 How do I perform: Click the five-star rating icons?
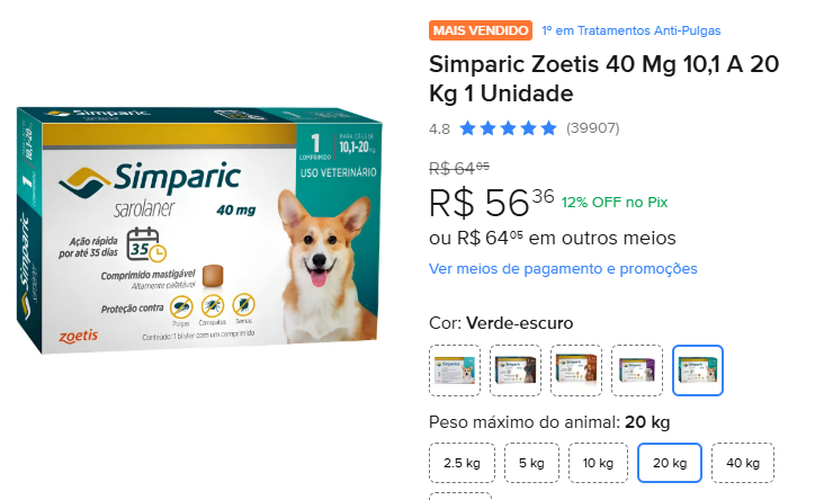click(x=508, y=128)
